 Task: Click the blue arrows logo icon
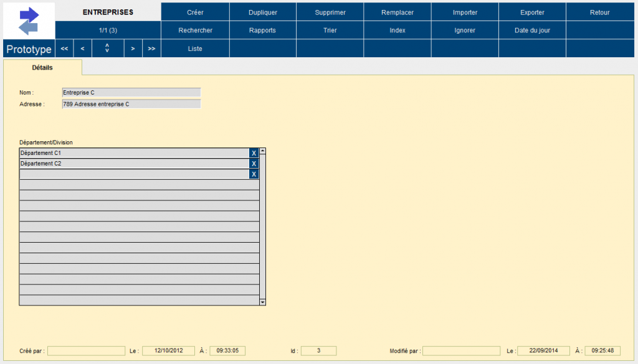(x=29, y=21)
